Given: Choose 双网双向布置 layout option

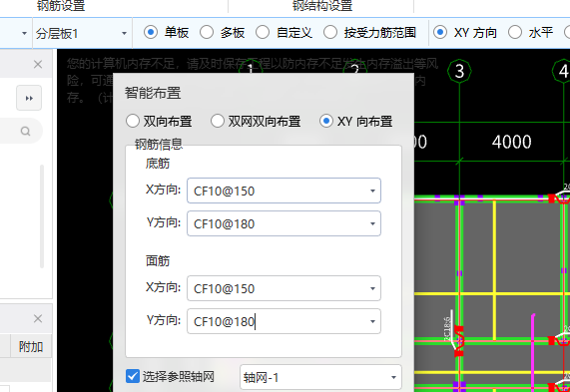Looking at the screenshot, I should [x=218, y=121].
